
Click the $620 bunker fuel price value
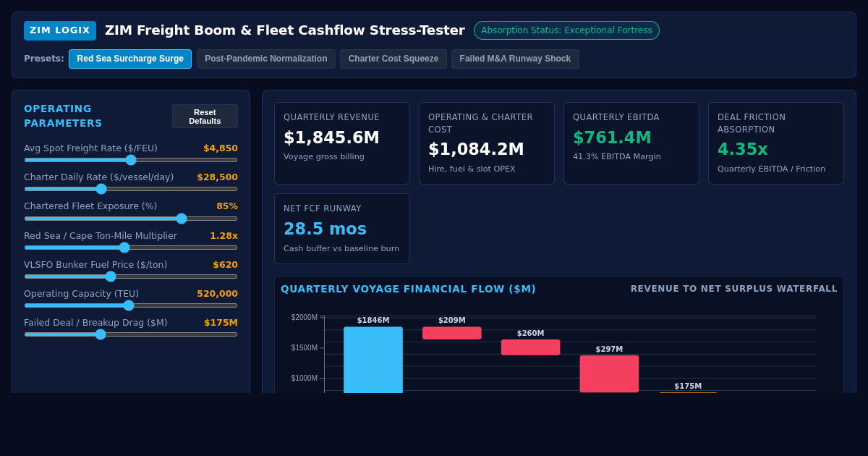pos(225,265)
